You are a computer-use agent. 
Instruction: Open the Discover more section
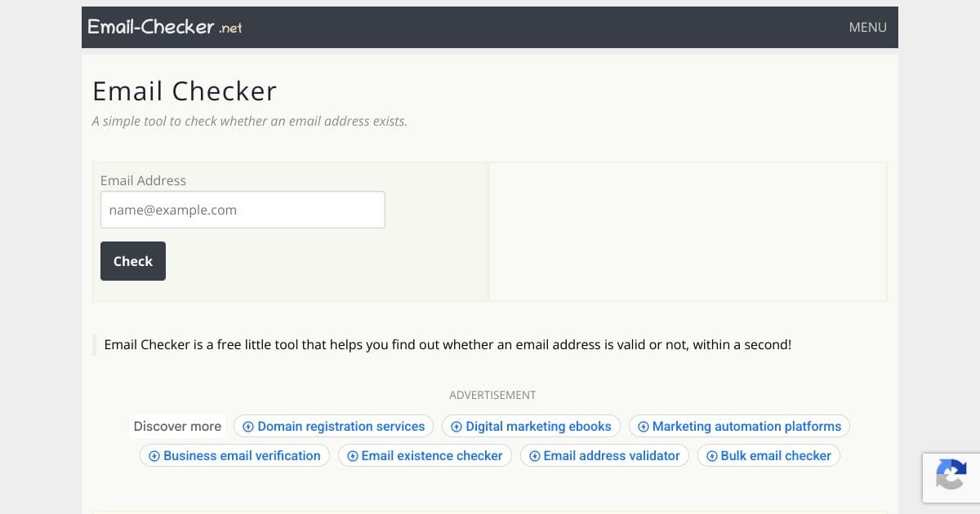coord(176,426)
